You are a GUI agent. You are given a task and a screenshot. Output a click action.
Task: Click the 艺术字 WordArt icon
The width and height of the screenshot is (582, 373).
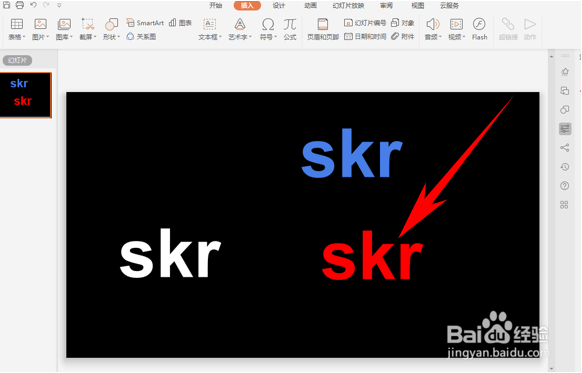coord(240,24)
